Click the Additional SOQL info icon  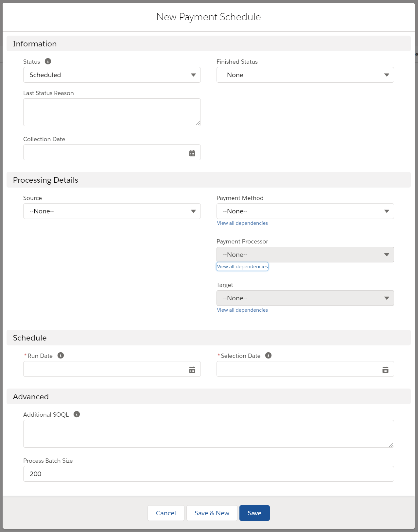click(77, 414)
